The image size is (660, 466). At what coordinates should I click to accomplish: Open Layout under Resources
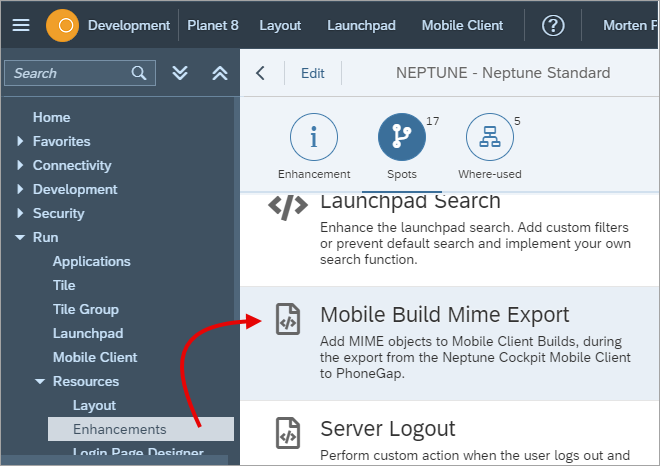tap(94, 405)
